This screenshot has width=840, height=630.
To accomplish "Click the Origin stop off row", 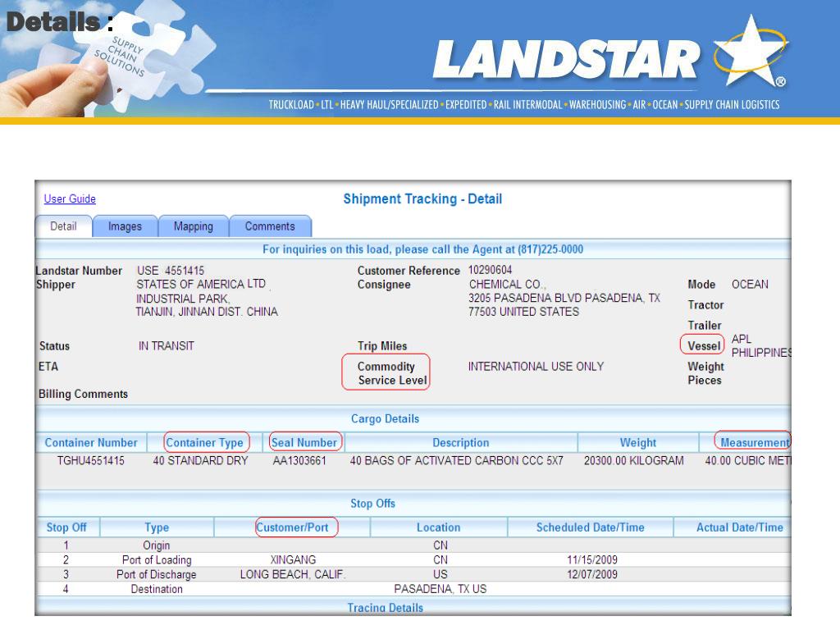I will (413, 546).
